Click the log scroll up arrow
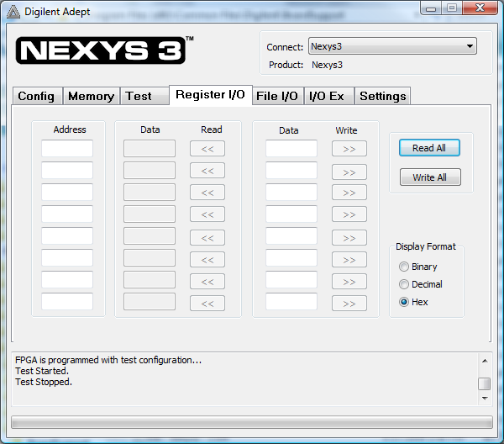The height and width of the screenshot is (444, 504). [x=485, y=361]
